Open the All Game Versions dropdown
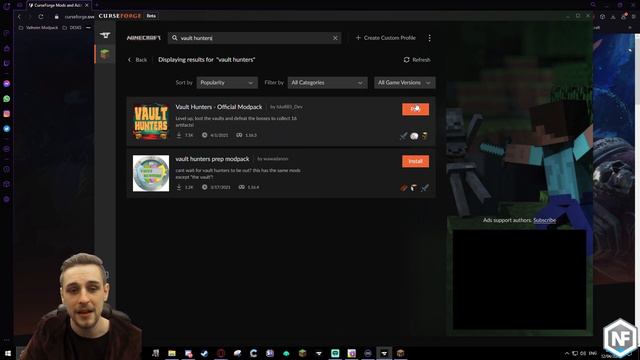 pyautogui.click(x=404, y=82)
